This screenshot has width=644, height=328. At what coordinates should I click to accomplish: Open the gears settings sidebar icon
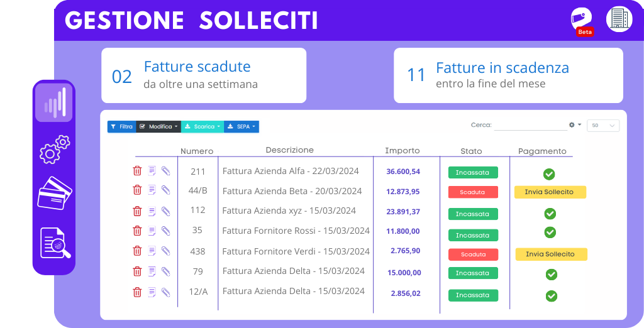point(54,150)
